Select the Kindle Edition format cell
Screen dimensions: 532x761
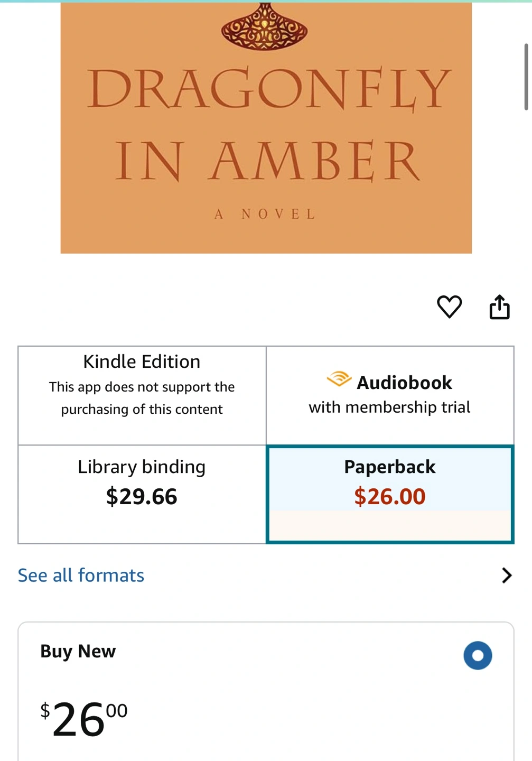[142, 395]
